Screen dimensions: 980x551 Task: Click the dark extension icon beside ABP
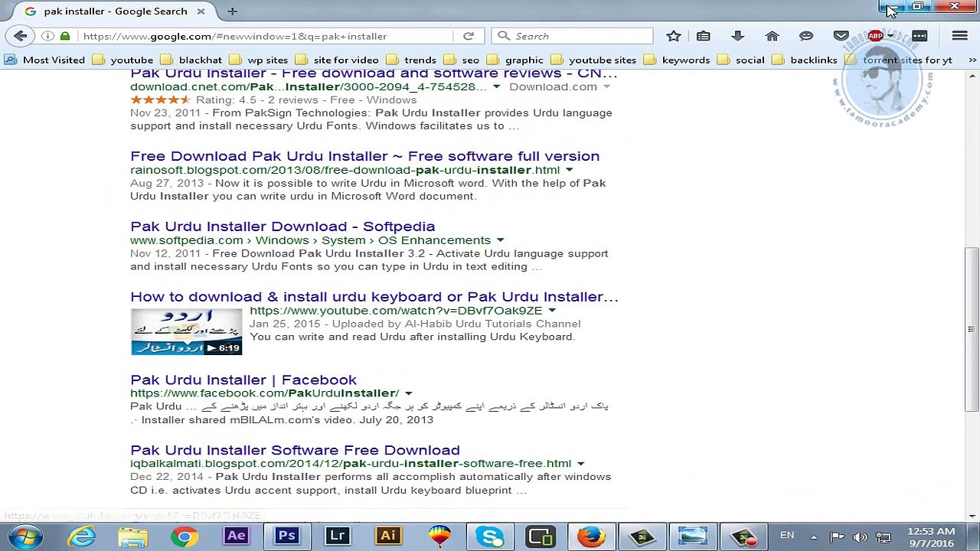(920, 36)
